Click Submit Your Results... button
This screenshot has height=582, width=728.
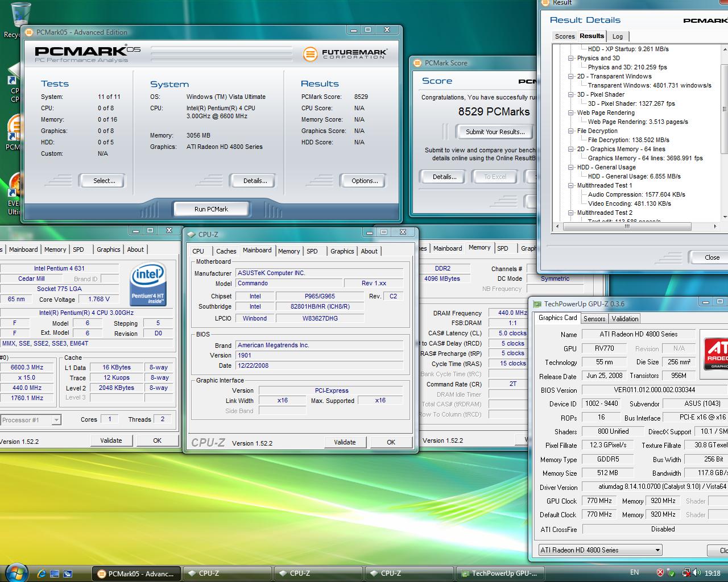point(495,132)
